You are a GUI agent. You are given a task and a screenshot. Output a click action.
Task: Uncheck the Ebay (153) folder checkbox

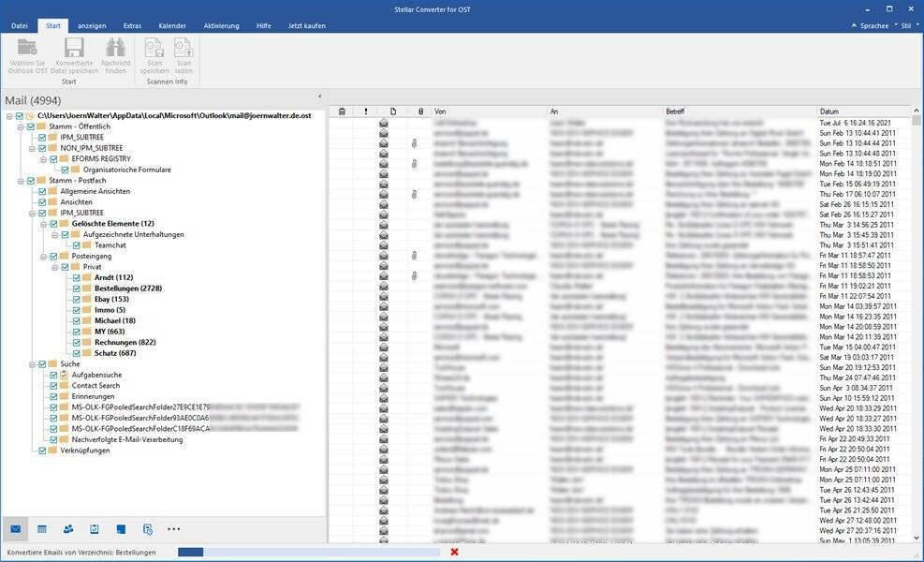[76, 299]
